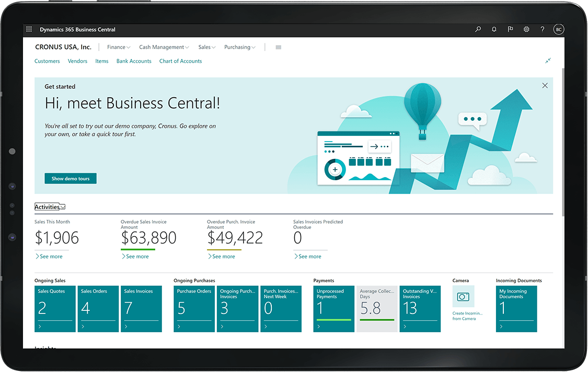Click the search magnifier icon
Viewport: 588px width, 372px height.
[478, 30]
